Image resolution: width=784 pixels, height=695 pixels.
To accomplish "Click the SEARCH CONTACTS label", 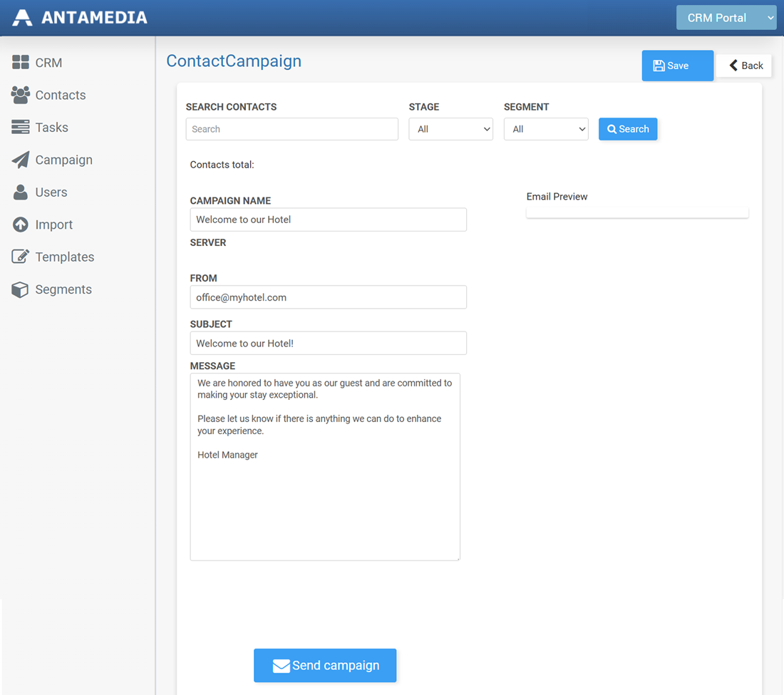I will (x=231, y=107).
